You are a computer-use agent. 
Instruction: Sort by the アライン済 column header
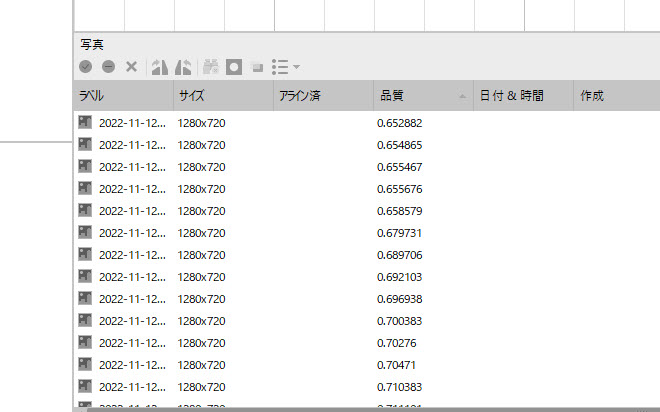click(324, 96)
